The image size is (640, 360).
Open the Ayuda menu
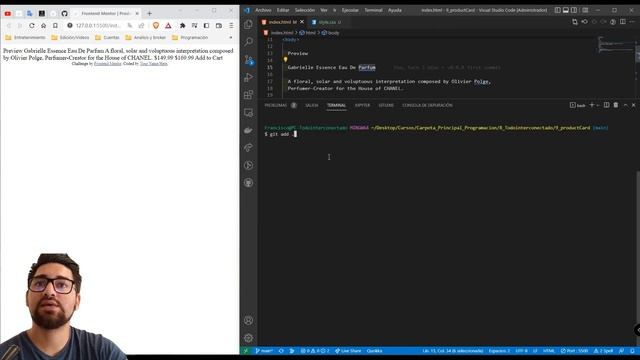(395, 10)
